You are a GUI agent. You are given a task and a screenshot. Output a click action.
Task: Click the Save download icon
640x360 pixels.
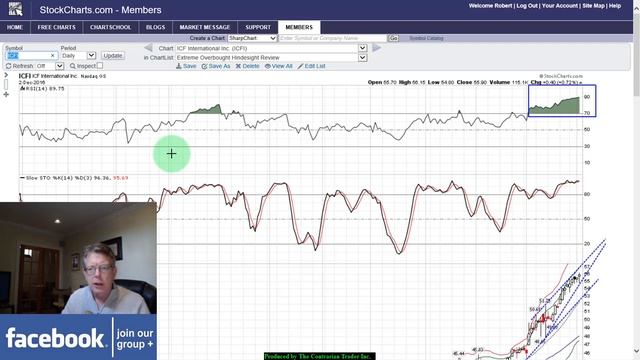(179, 66)
